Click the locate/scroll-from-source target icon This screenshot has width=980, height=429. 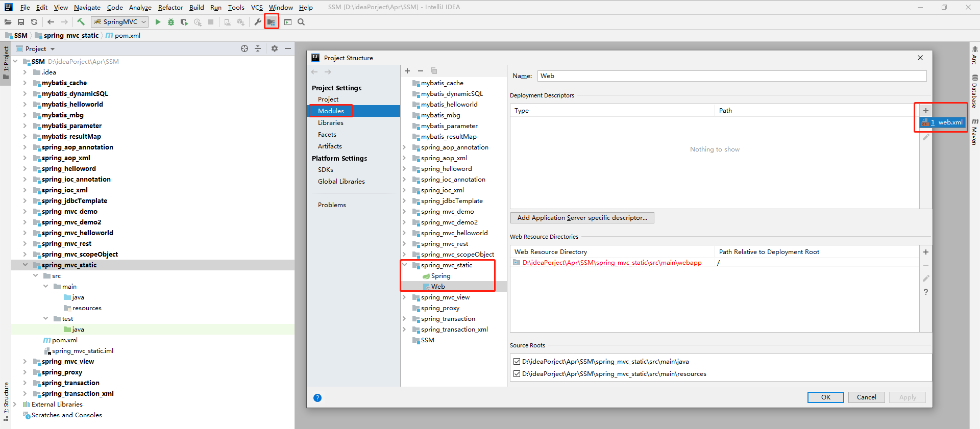244,48
